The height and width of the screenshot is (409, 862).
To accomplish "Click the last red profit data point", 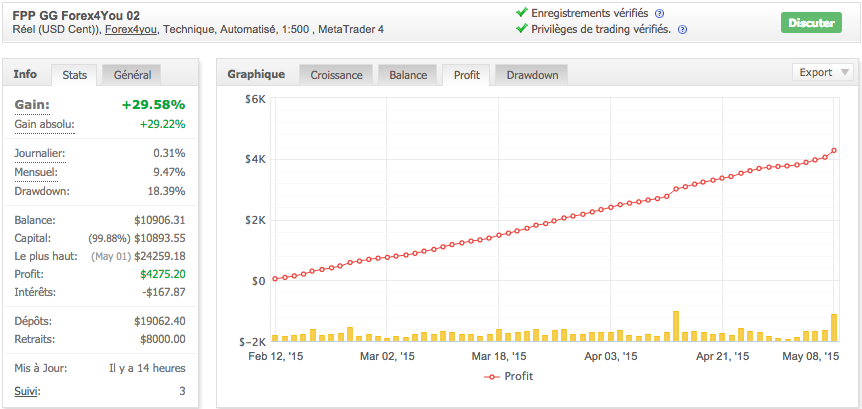I will tap(834, 151).
